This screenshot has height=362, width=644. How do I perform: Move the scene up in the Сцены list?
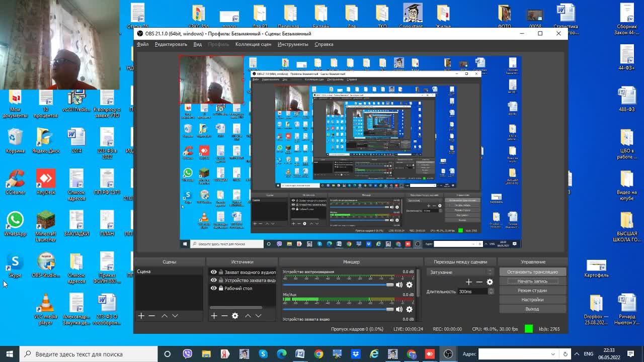165,316
